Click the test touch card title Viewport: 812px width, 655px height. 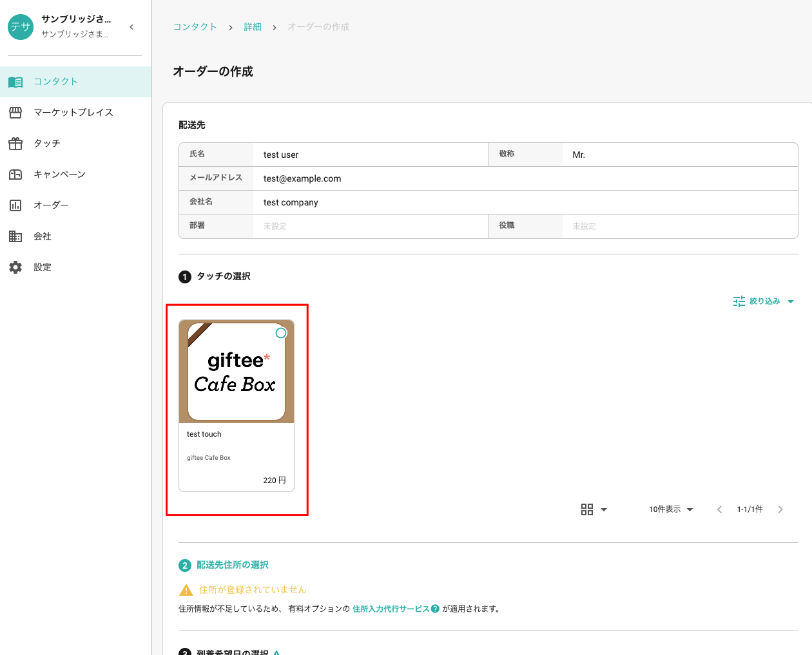pos(204,434)
